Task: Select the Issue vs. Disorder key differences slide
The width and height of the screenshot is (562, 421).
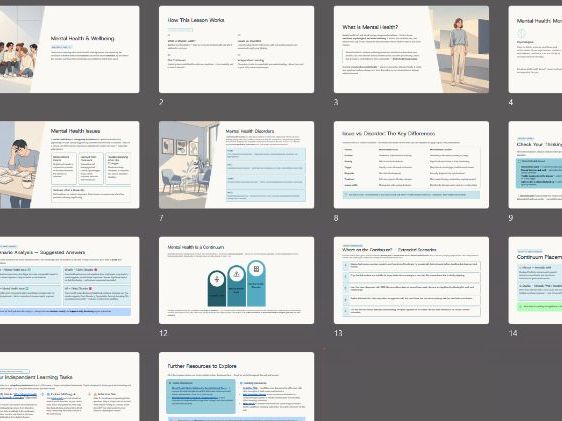Action: pyautogui.click(x=411, y=165)
